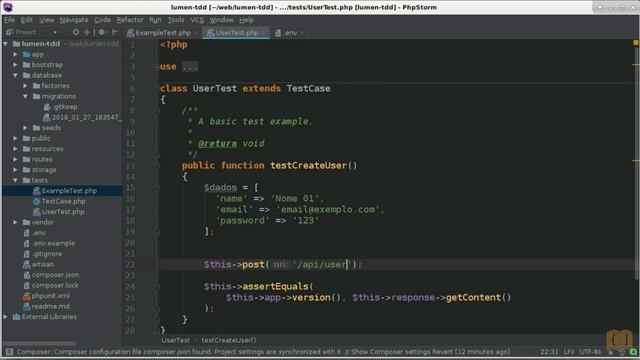Click the collapse-all icon in Project toolbar

pos(87,32)
